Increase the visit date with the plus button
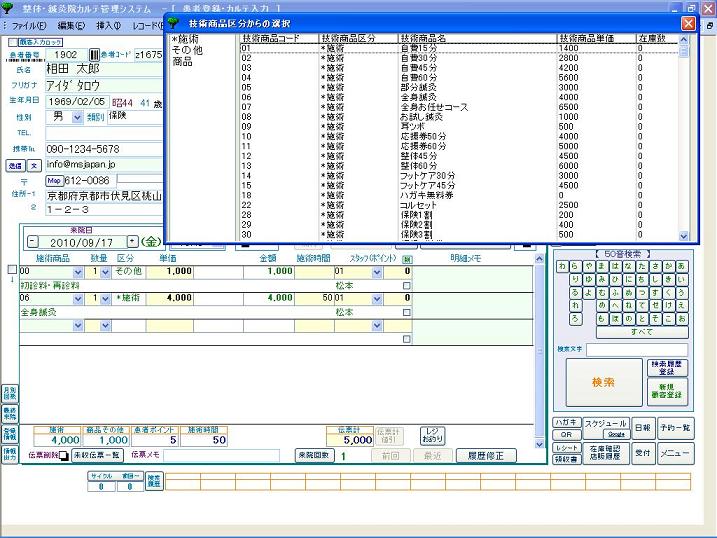Screen dimensions: 717x538 click(132, 241)
